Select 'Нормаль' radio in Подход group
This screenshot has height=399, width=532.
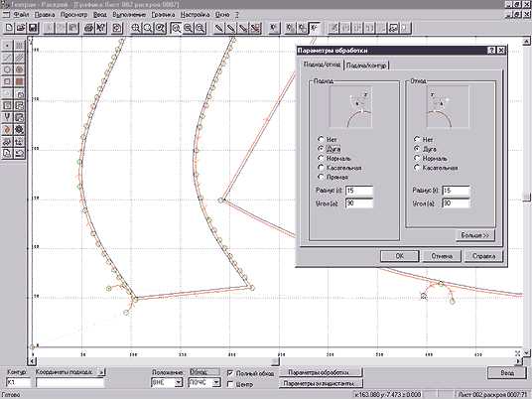pyautogui.click(x=321, y=158)
